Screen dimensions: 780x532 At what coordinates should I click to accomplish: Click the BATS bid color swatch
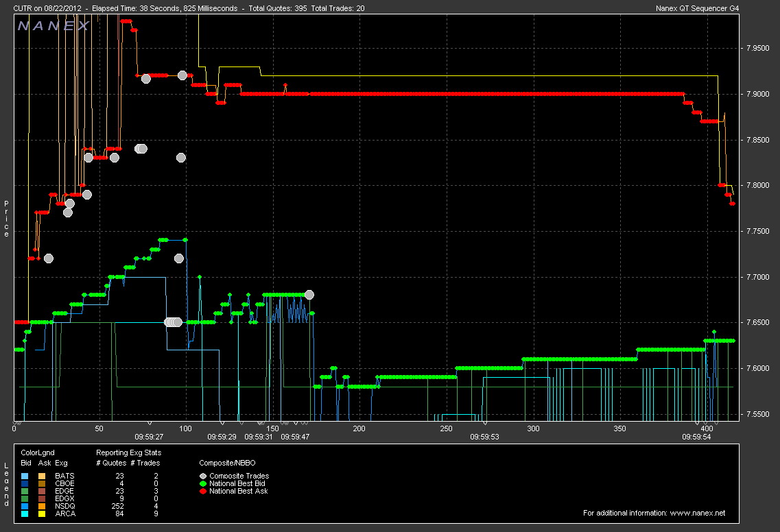coord(25,476)
